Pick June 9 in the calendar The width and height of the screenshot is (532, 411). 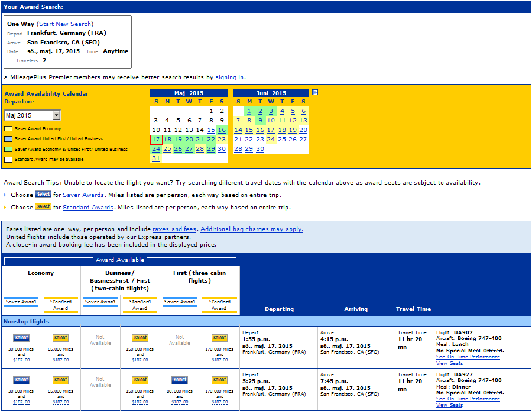tap(260, 121)
